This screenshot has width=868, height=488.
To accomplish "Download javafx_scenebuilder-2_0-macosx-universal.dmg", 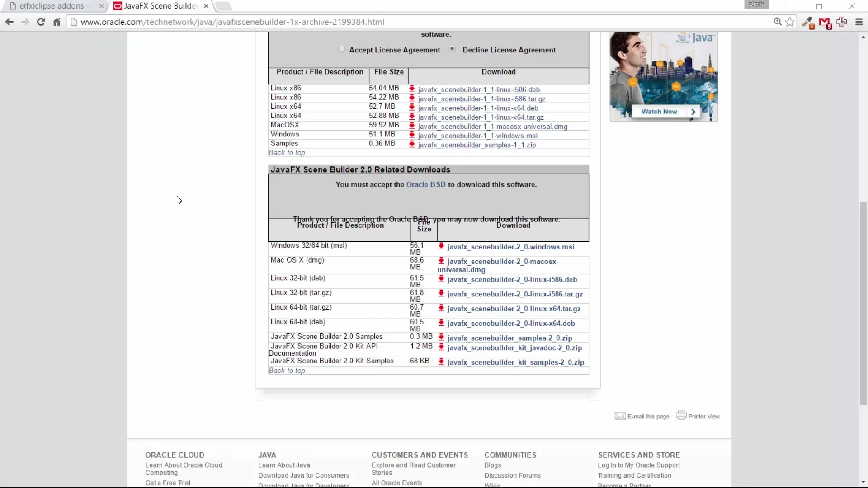I will (498, 266).
